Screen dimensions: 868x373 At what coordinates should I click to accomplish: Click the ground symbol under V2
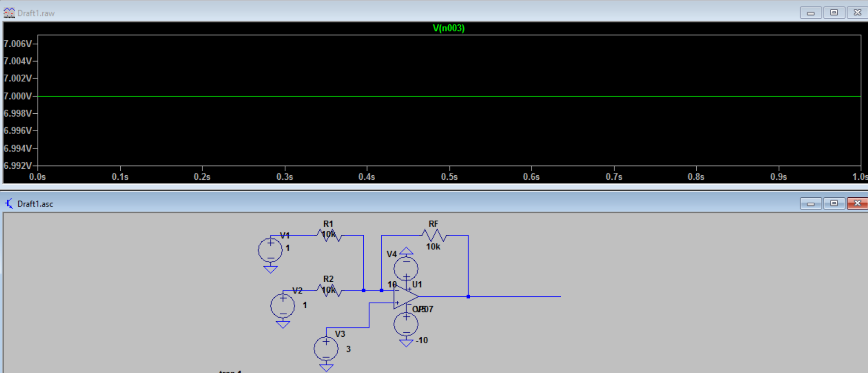point(283,324)
